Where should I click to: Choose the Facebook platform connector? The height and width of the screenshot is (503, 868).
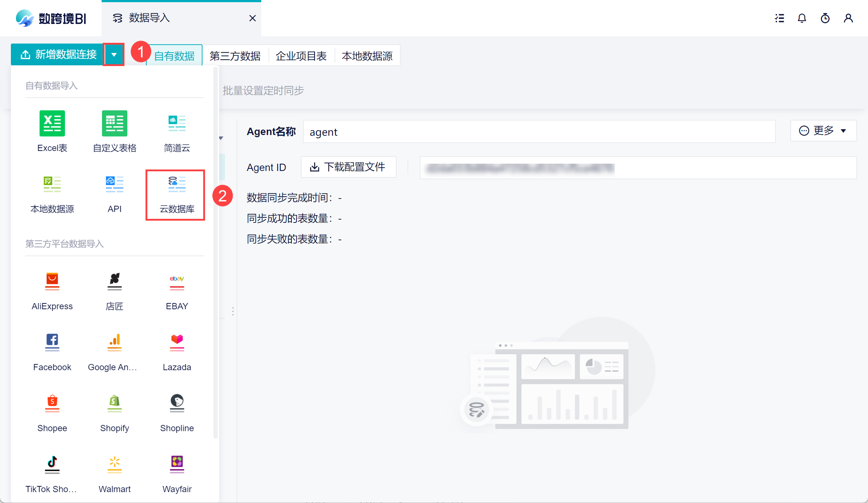pos(52,343)
